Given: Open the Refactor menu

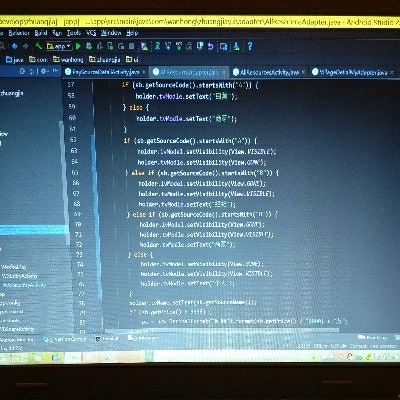Looking at the screenshot, I should 19,33.
